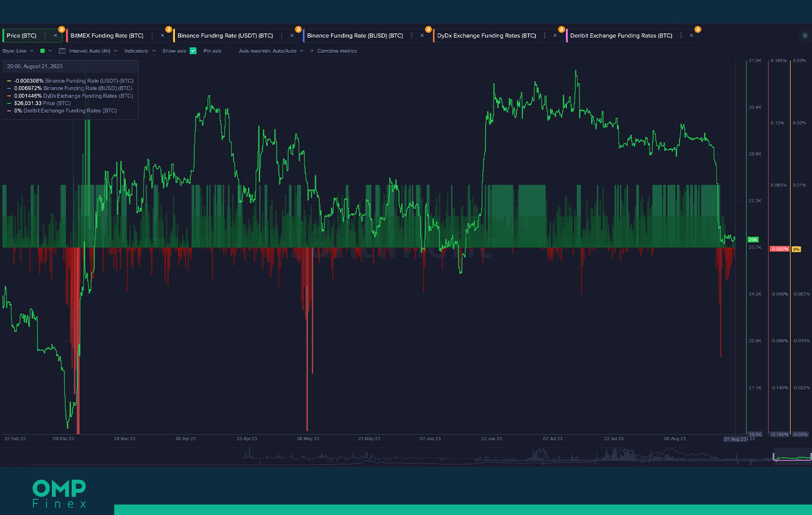Click the '24.2K' price axis label
This screenshot has width=812, height=515.
coord(755,294)
